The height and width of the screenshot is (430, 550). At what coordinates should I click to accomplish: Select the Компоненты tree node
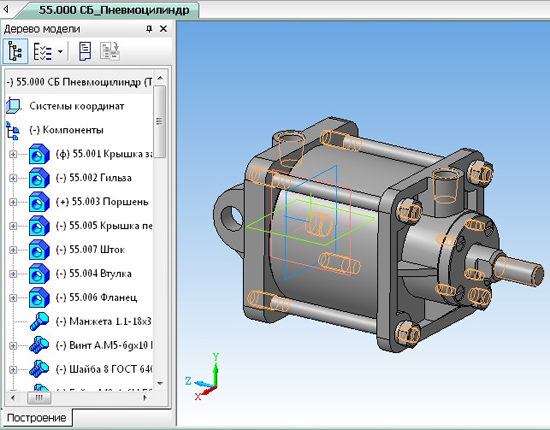(66, 130)
